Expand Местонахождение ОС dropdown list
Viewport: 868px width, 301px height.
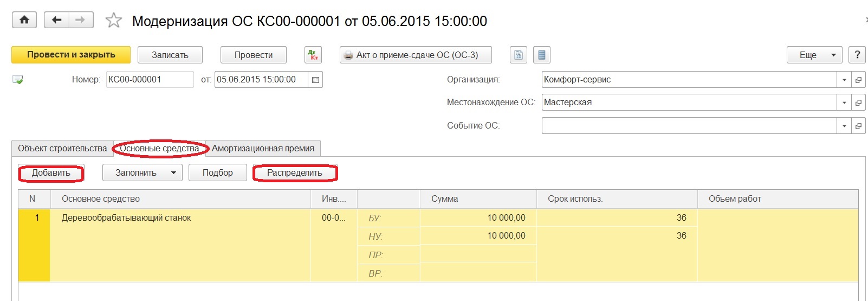[844, 103]
